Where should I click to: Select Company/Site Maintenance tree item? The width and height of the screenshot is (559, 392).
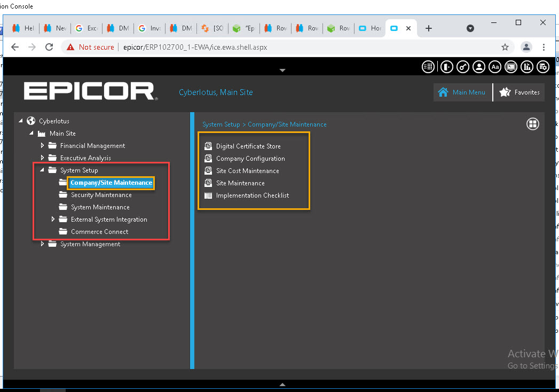[111, 183]
